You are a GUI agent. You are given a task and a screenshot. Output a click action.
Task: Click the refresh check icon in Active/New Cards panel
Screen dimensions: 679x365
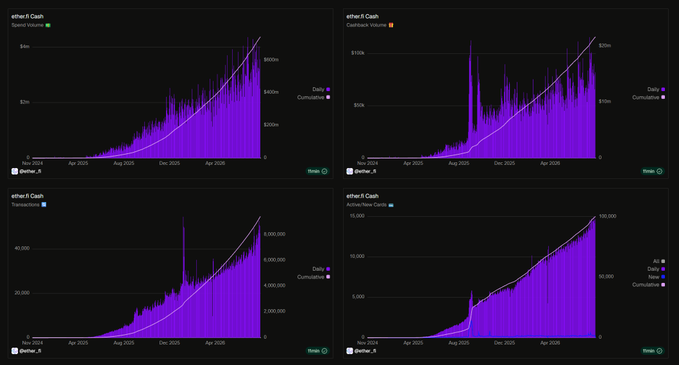coord(660,351)
